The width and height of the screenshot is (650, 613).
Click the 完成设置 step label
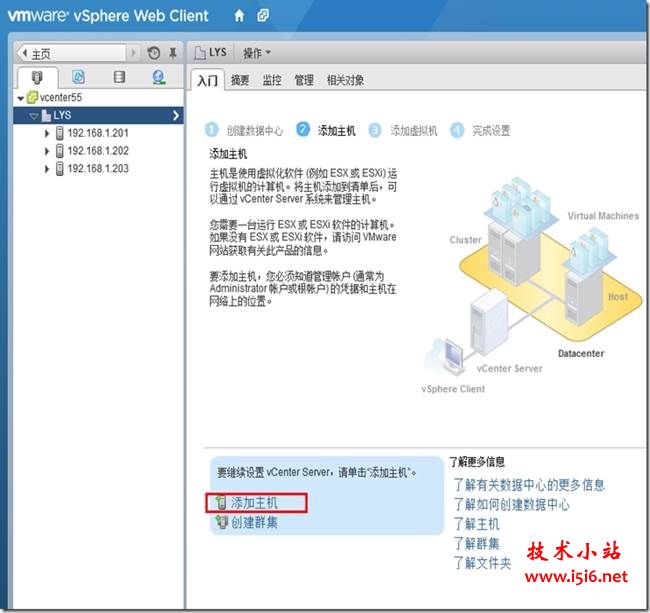coord(491,131)
